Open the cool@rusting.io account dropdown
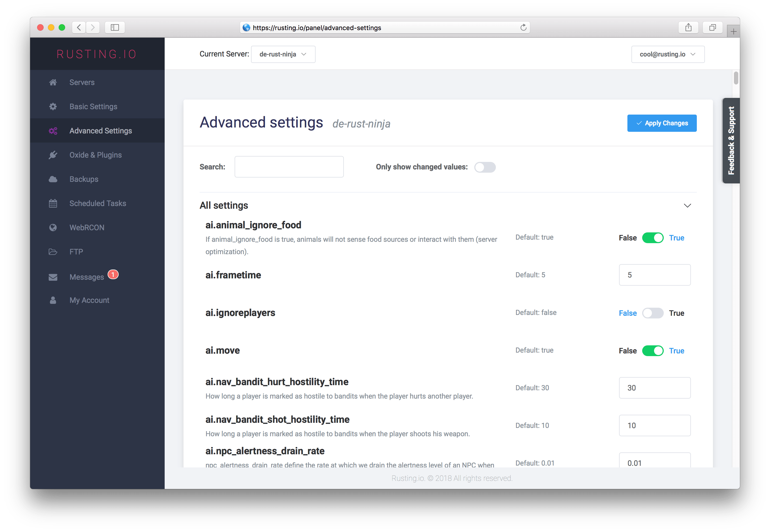770x532 pixels. (668, 54)
